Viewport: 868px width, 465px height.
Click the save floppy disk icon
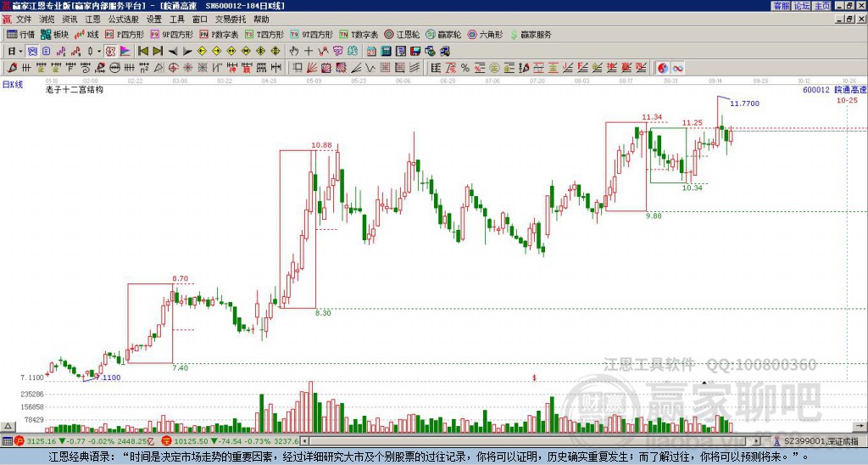coord(415,52)
